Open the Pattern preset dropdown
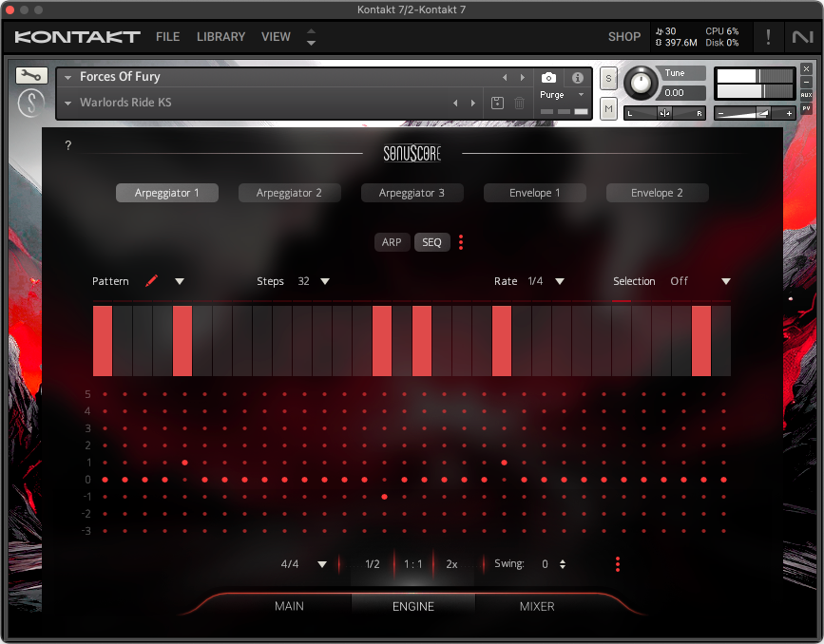The image size is (824, 644). click(x=180, y=281)
